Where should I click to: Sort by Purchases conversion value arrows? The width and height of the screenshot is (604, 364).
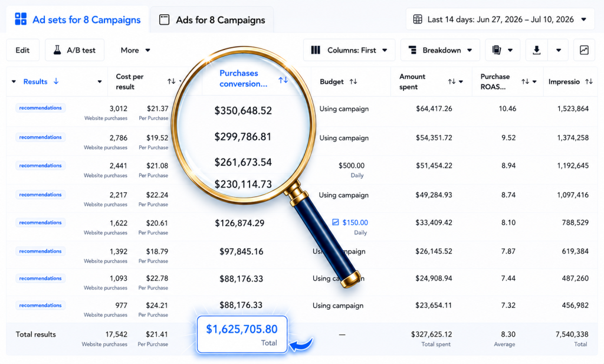283,80
